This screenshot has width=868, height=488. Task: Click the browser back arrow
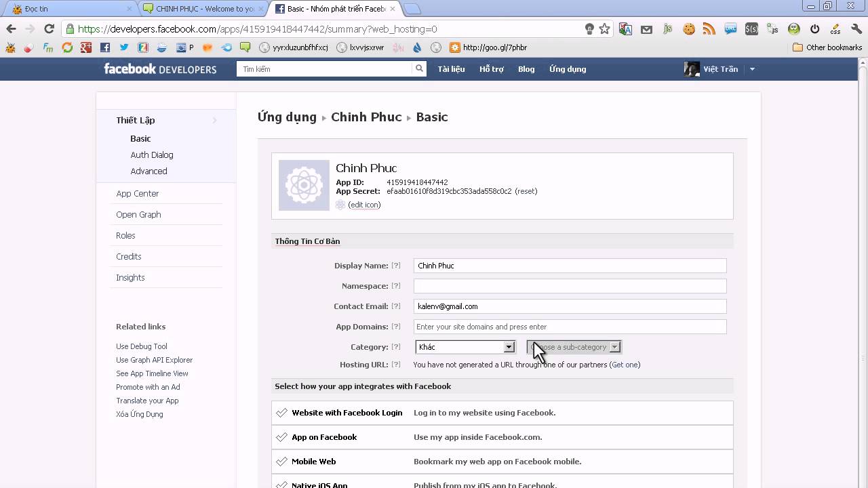tap(11, 28)
